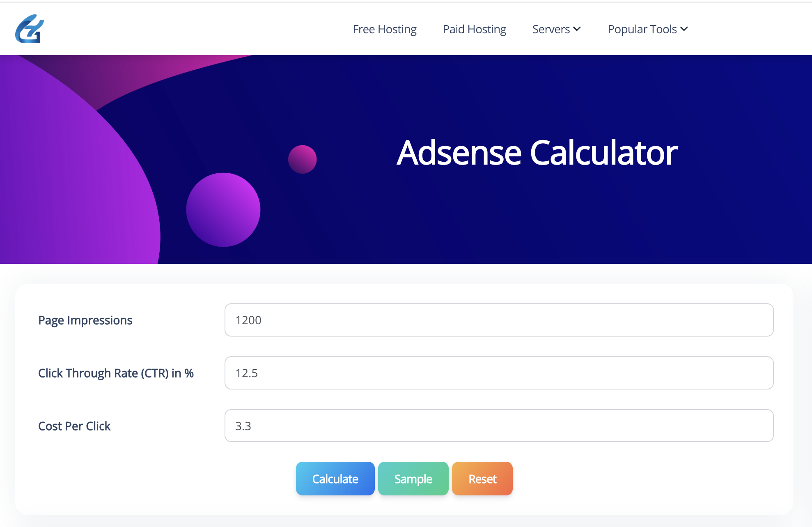Click the green Sample button
812x527 pixels.
(413, 479)
